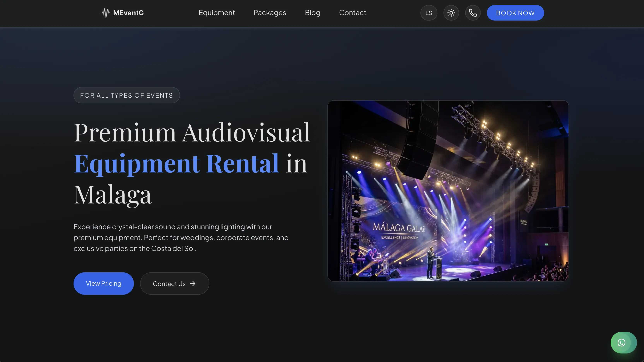
Task: Click the blue Equipment Rental heading text
Action: (176, 164)
